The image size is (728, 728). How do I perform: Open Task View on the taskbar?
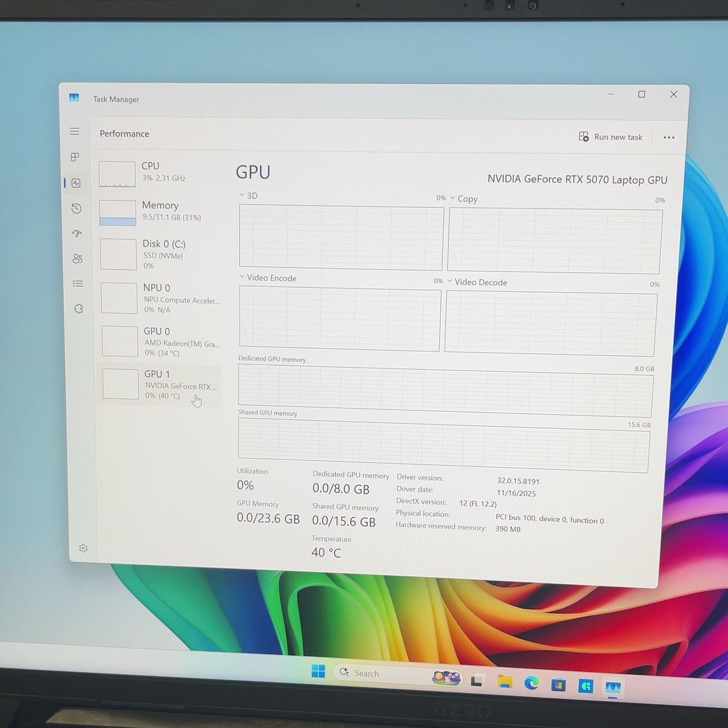click(x=477, y=681)
